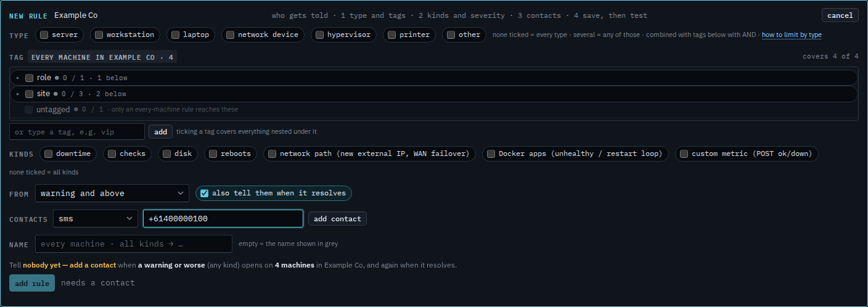The width and height of the screenshot is (868, 307).
Task: Tick the other type checkbox
Action: click(x=451, y=35)
